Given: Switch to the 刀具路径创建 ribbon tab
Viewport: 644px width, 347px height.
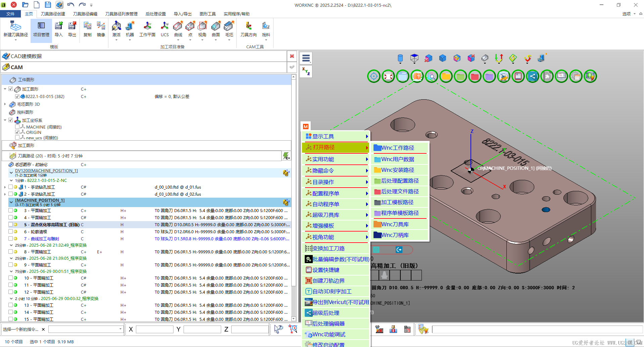Looking at the screenshot, I should pos(53,14).
